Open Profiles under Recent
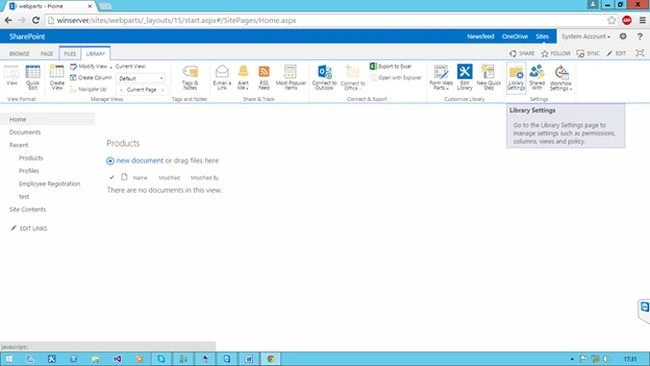The height and width of the screenshot is (366, 650). click(x=29, y=171)
